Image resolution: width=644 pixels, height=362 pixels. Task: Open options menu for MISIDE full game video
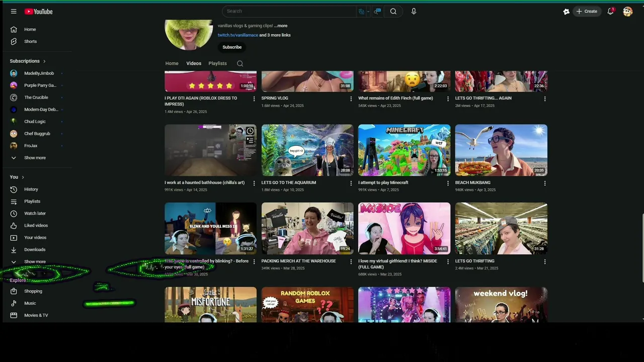[448, 262]
